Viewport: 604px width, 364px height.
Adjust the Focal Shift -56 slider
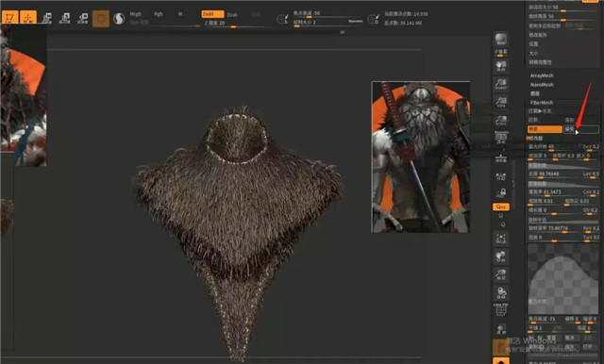(327, 13)
